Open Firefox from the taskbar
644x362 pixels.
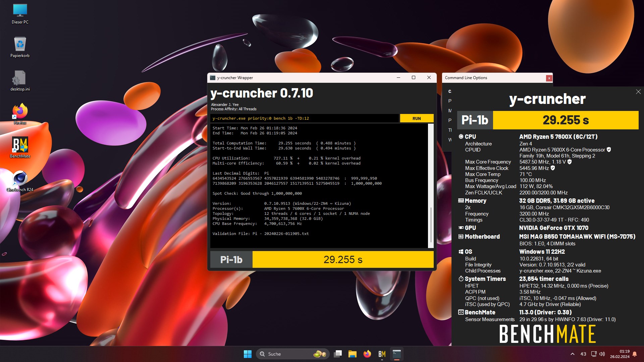tap(367, 354)
